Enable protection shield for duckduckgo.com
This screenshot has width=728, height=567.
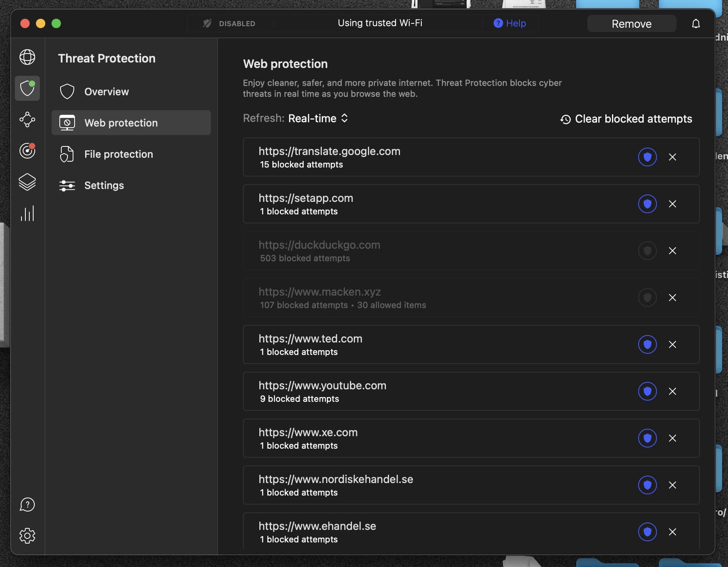tap(648, 251)
